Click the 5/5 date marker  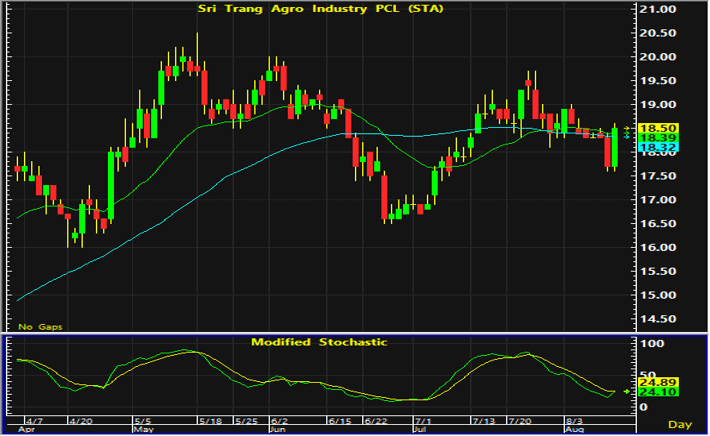tap(142, 421)
